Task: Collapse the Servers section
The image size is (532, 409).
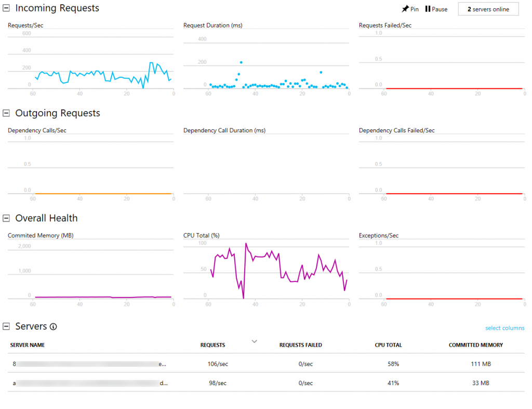Action: [x=6, y=326]
